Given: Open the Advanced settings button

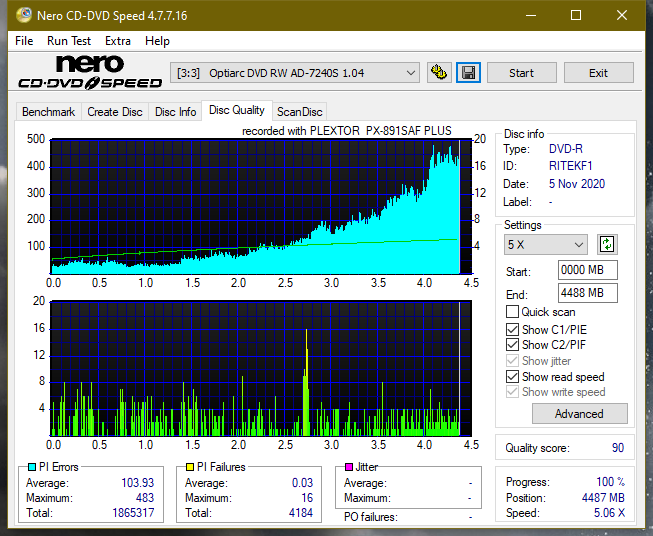Looking at the screenshot, I should click(579, 414).
